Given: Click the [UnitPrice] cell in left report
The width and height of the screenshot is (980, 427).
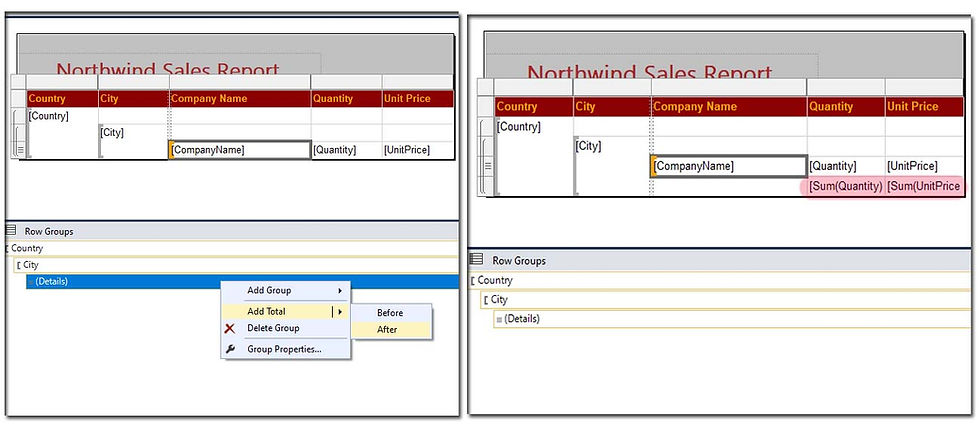Looking at the screenshot, I should (418, 150).
